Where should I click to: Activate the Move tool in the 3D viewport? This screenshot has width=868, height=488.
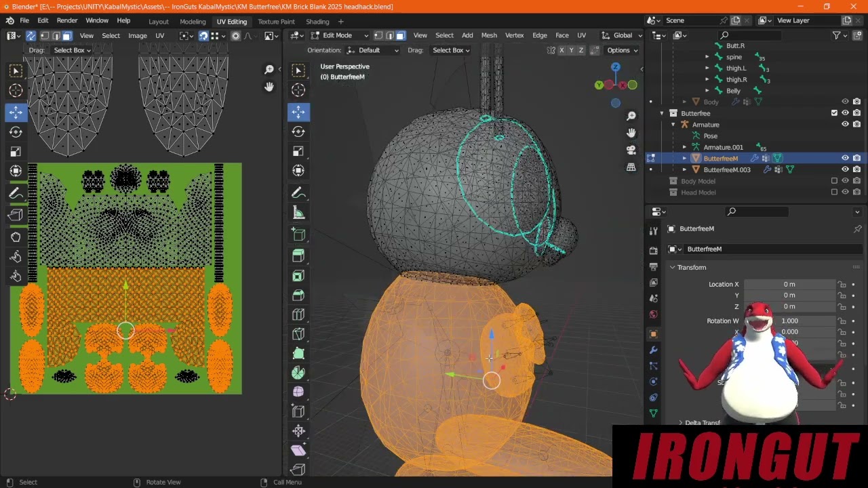298,112
